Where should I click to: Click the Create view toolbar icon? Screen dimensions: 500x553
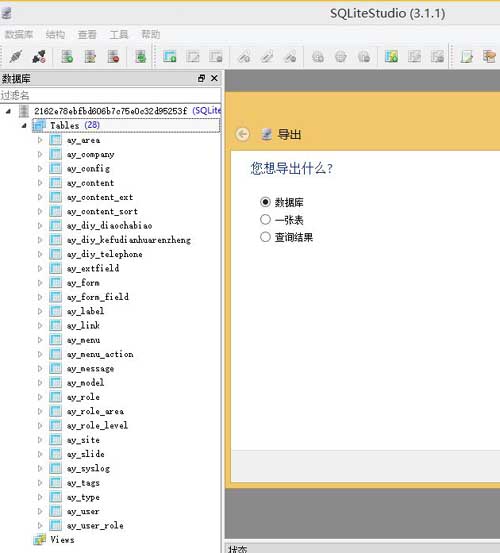pos(391,56)
